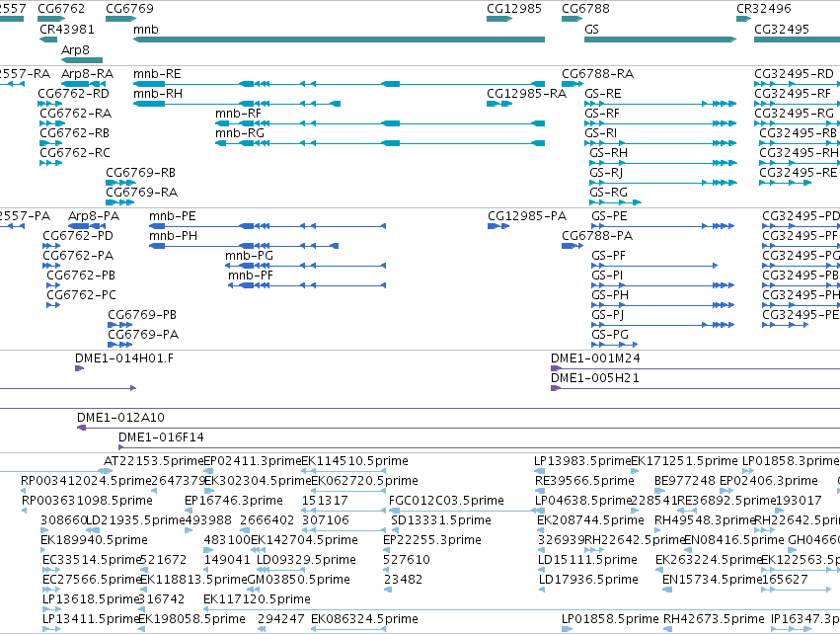Click transcript CG6788-RA
The image size is (840, 634).
click(598, 74)
